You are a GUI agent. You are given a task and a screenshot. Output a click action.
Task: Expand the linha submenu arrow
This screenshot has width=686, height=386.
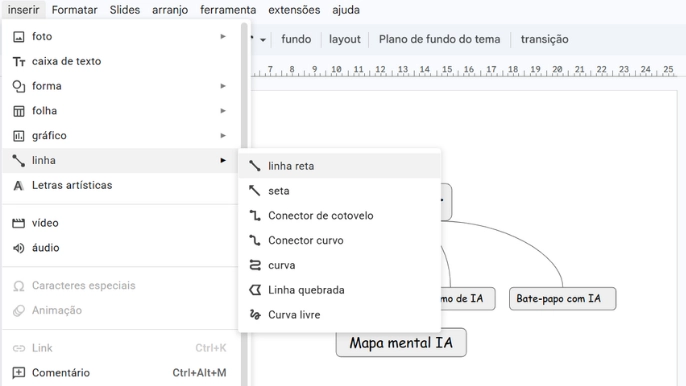tap(223, 160)
